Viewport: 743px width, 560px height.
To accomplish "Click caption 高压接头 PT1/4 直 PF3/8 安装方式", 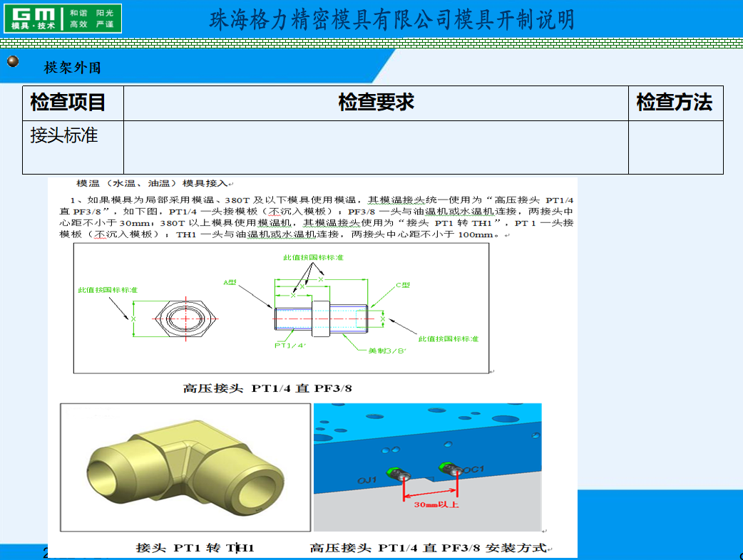I will pyautogui.click(x=429, y=548).
